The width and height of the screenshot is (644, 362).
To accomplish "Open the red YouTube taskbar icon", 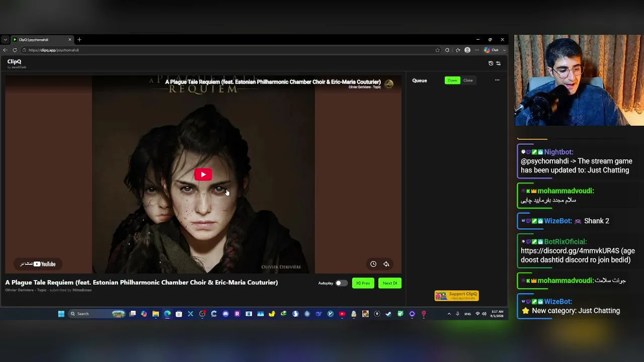I will [x=342, y=314].
